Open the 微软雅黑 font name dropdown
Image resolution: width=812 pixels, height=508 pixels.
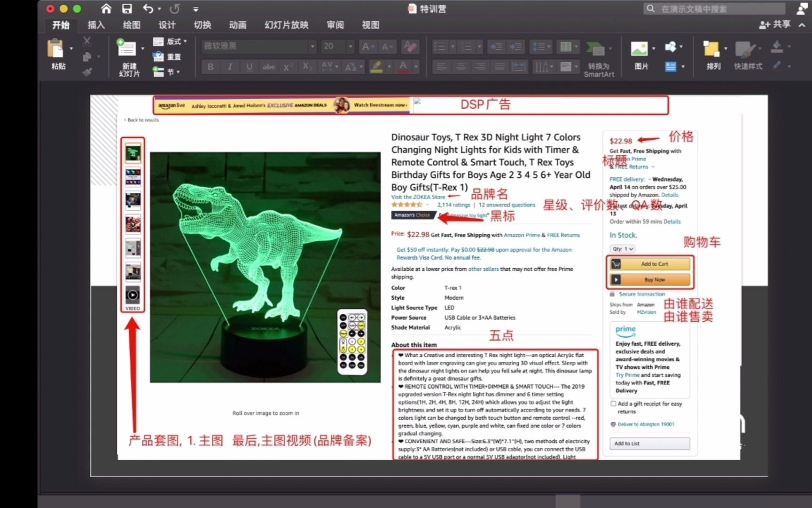tap(312, 47)
